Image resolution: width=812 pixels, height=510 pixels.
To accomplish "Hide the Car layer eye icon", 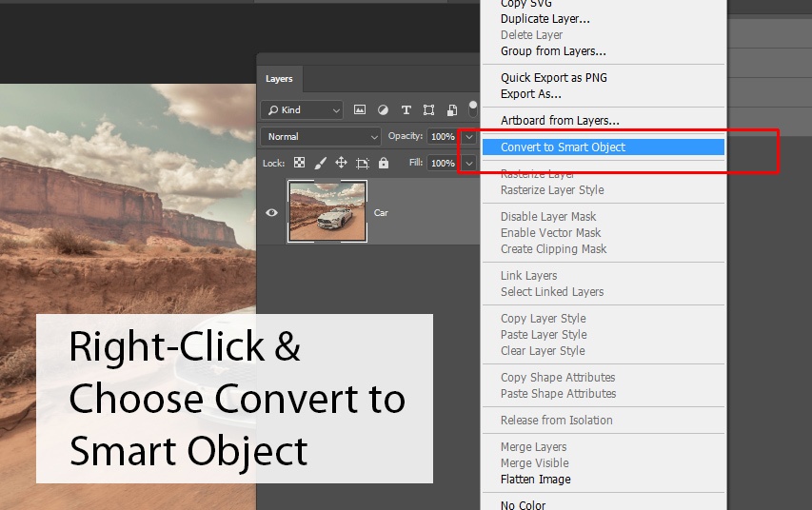I will coord(271,212).
